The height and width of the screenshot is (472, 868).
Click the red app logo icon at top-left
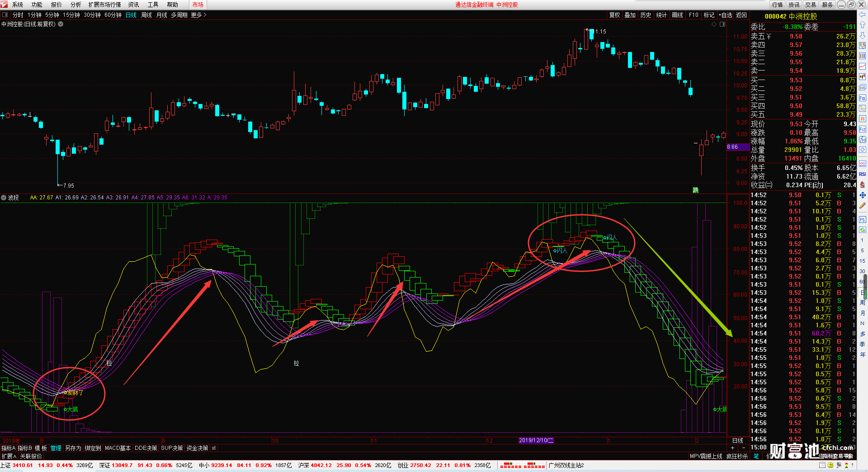[x=5, y=5]
